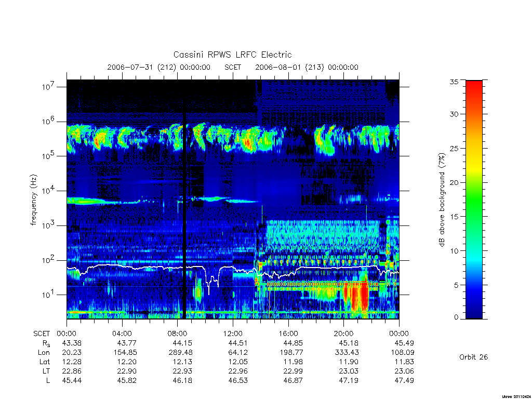Viewport: 532px width, 399px height.
Task: Select the 10^6 frequency axis label
Action: point(49,121)
